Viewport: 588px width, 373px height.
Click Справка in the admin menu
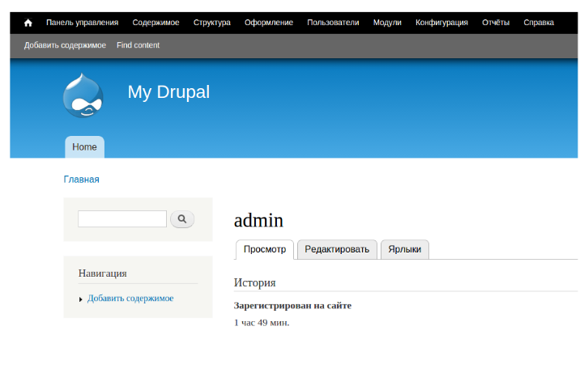pyautogui.click(x=539, y=23)
